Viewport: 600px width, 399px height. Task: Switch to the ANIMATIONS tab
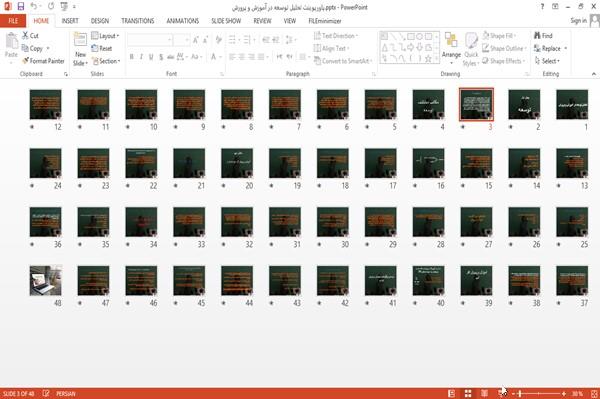(x=183, y=21)
